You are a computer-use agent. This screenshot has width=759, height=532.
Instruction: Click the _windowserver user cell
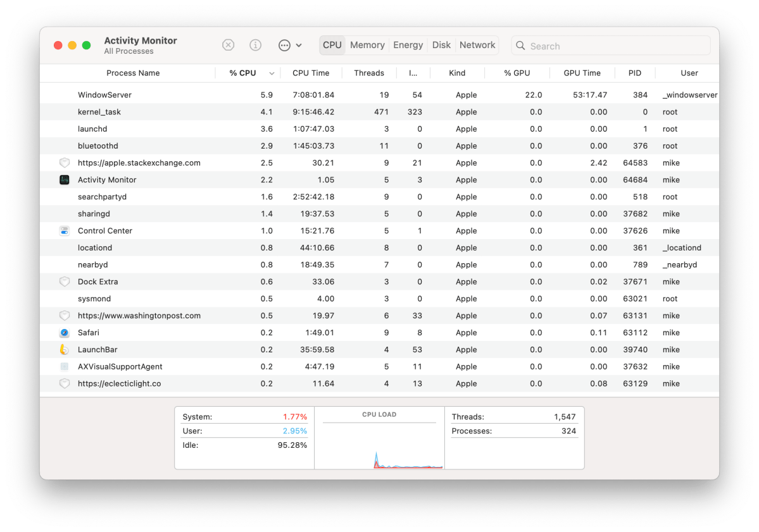(690, 95)
